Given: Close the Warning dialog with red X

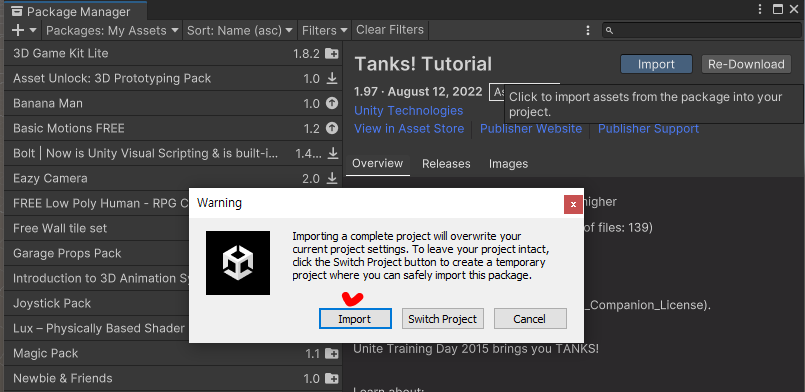Looking at the screenshot, I should [x=573, y=204].
